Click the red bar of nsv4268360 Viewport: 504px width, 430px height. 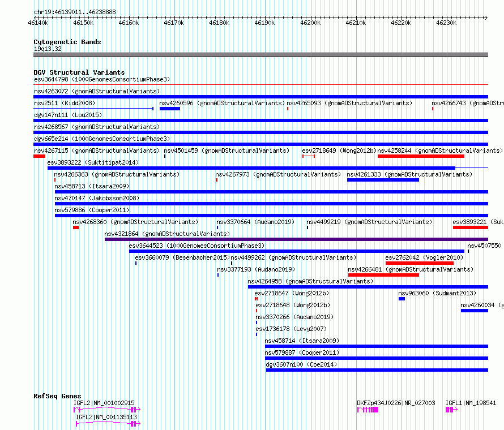pyautogui.click(x=76, y=227)
